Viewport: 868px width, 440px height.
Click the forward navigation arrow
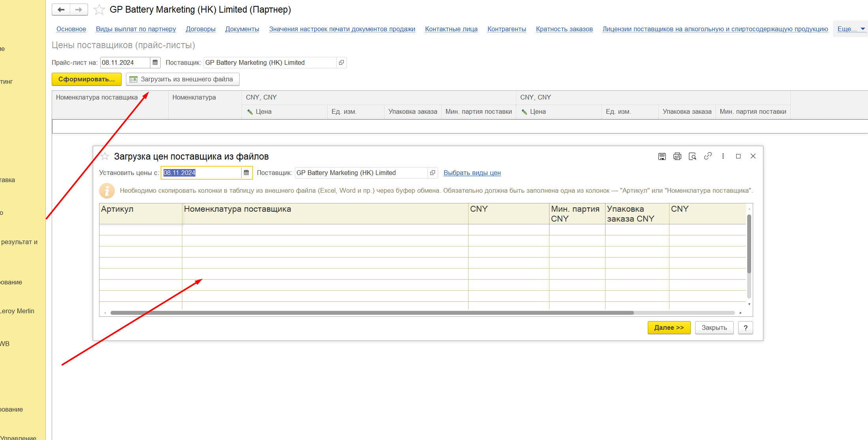(79, 9)
